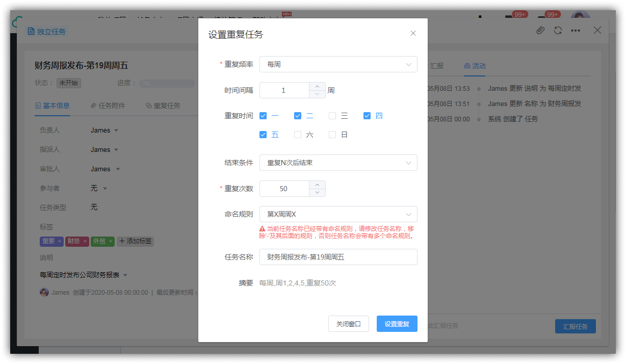
Task: Expand the 参与者 无 dropdown arrow
Action: [105, 189]
